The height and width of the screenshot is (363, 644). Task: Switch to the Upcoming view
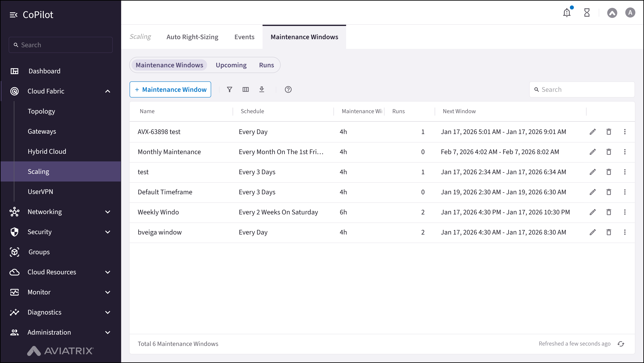click(x=231, y=65)
